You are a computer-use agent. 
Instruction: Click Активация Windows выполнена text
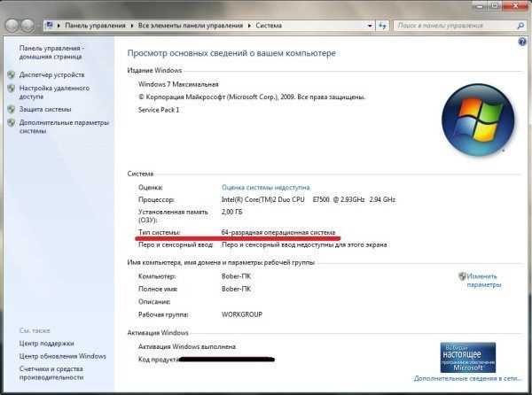(187, 346)
